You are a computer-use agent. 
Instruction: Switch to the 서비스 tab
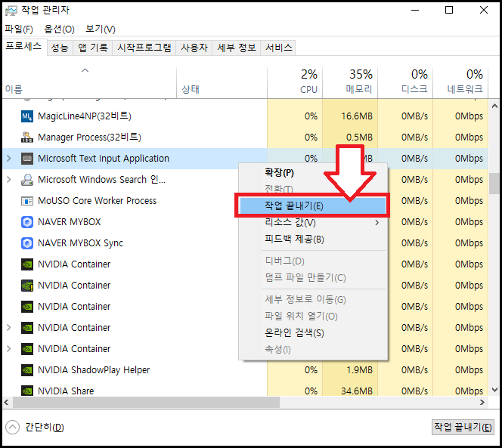tap(278, 48)
